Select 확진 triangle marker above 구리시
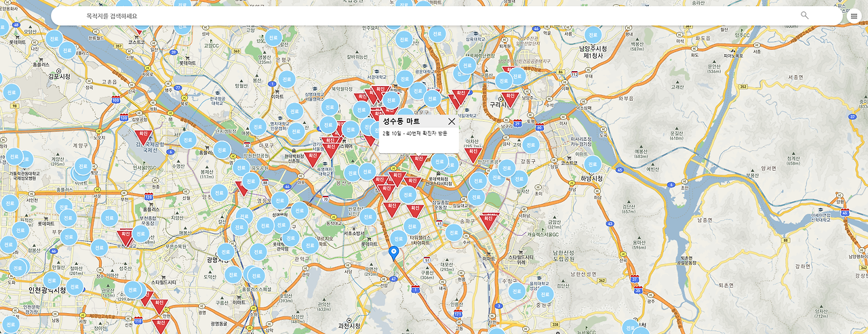868x334 pixels. pos(509,99)
